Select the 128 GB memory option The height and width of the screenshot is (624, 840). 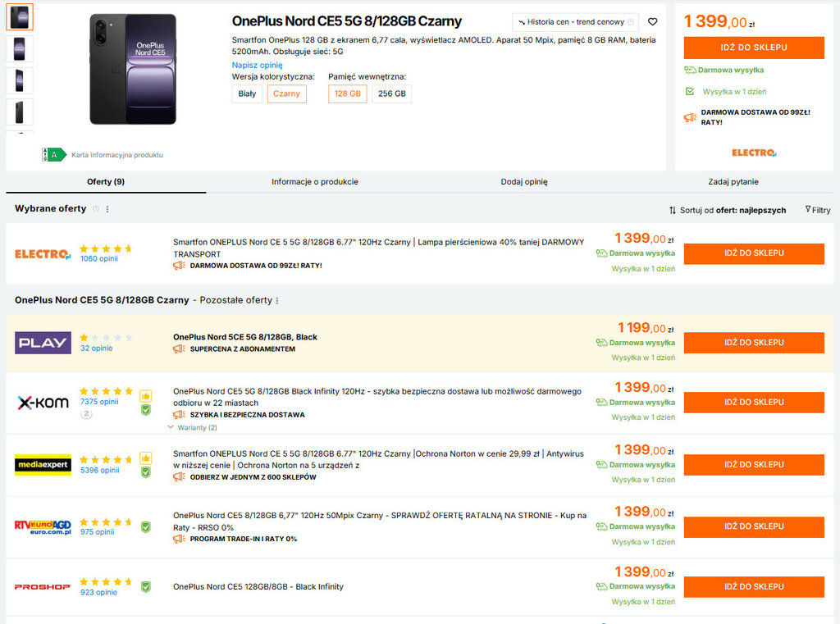(x=347, y=94)
